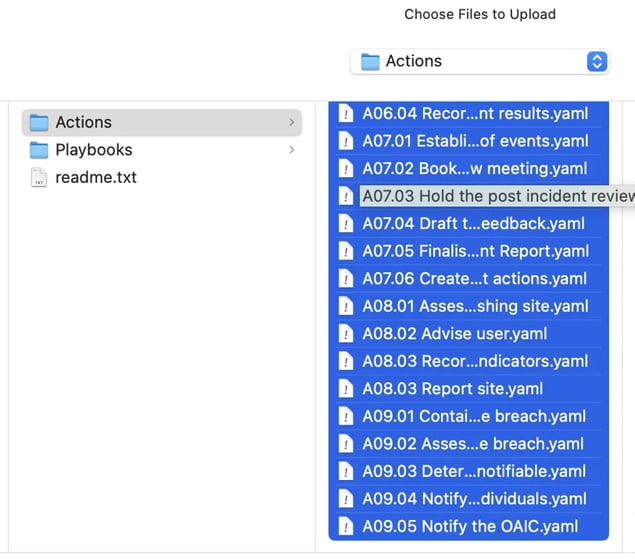Click file icon of A08.02 Advise user.yaml
Screen dimensions: 635x559
click(345, 334)
